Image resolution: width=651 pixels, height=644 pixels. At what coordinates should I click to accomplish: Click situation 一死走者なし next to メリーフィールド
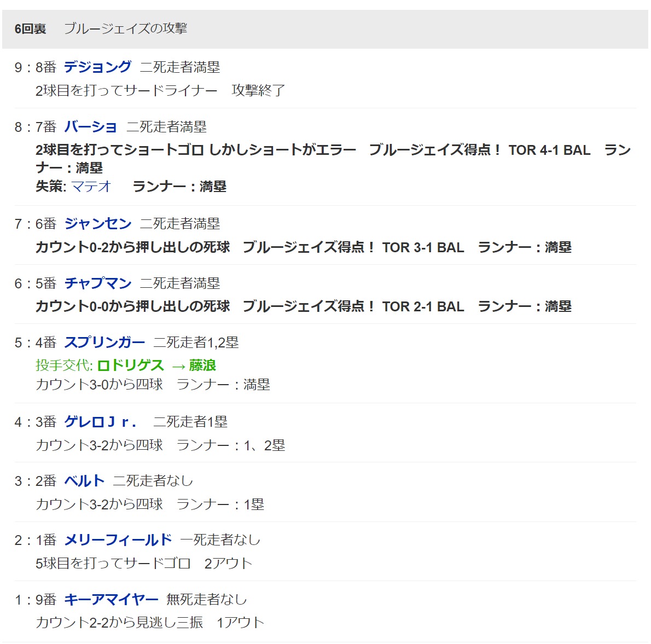220,540
